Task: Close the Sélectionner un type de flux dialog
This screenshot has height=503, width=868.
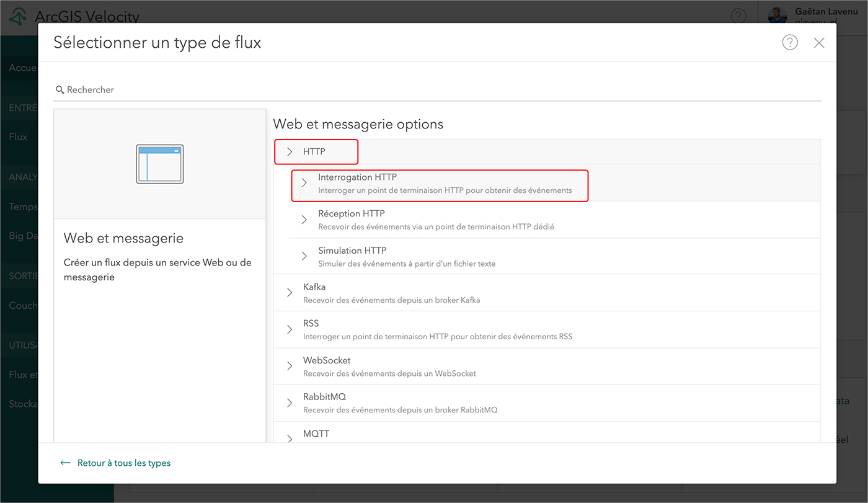Action: (x=819, y=43)
